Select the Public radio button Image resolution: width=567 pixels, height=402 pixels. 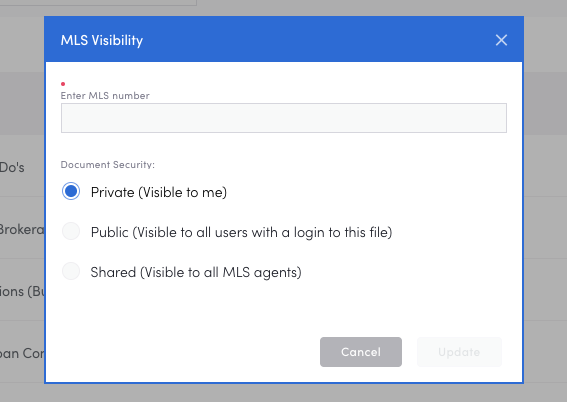click(x=71, y=231)
